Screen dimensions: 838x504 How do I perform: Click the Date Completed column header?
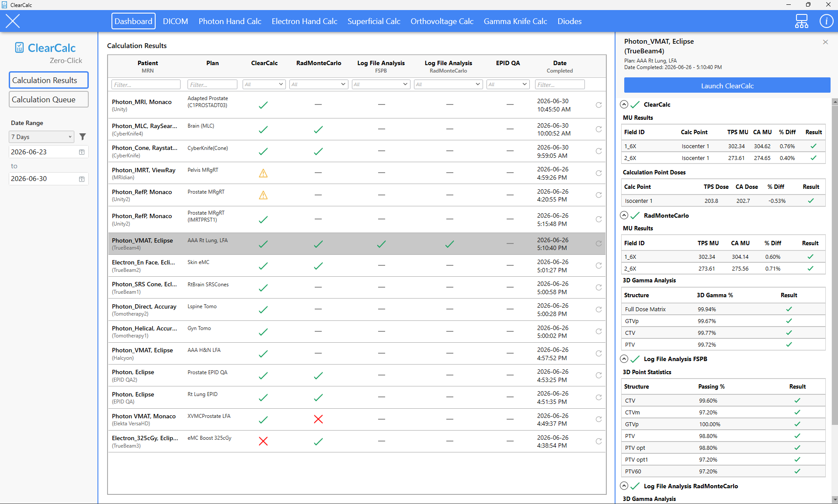(560, 66)
